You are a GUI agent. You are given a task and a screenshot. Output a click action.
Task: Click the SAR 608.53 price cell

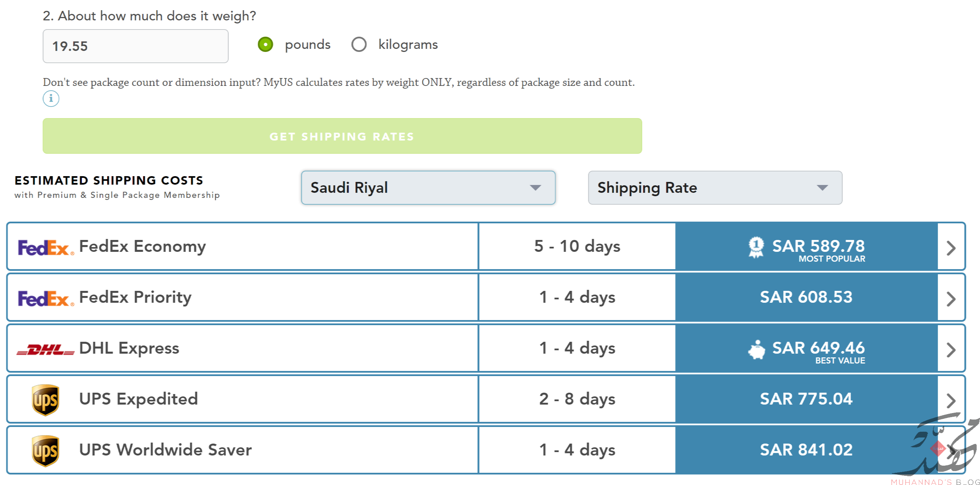[x=806, y=297]
